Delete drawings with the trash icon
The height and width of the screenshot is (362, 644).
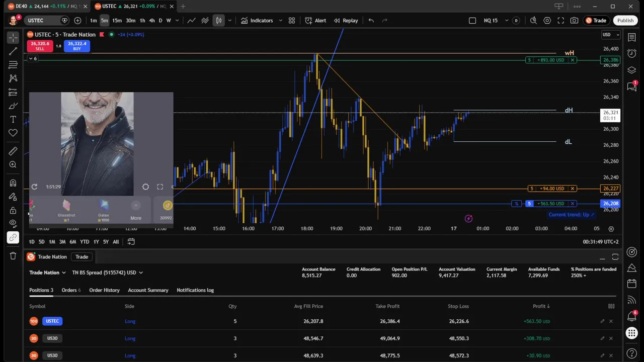tap(13, 255)
